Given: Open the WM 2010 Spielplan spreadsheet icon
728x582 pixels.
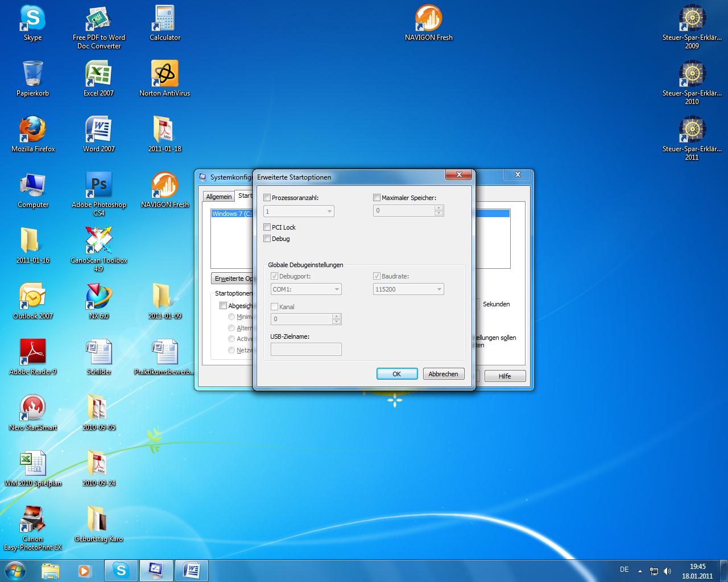Looking at the screenshot, I should (33, 468).
